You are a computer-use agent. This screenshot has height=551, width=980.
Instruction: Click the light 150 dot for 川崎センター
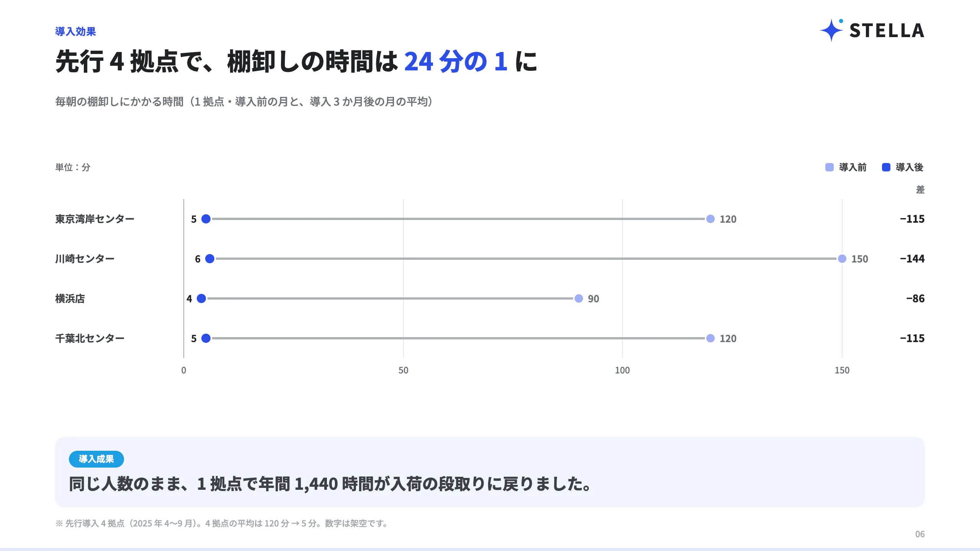pos(842,259)
